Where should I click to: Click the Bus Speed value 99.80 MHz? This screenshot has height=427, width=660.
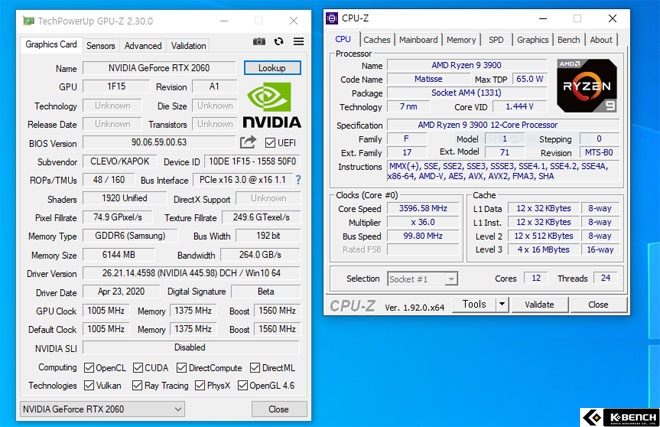(423, 236)
